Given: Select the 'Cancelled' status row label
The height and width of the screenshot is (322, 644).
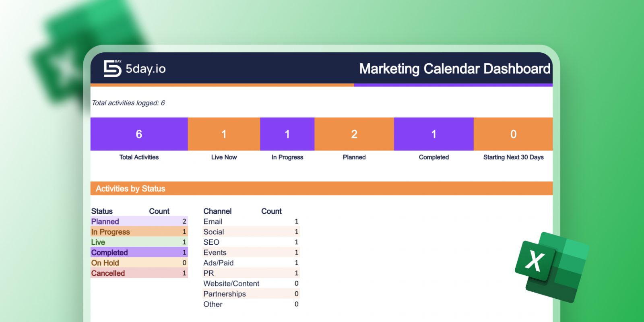Looking at the screenshot, I should (108, 273).
